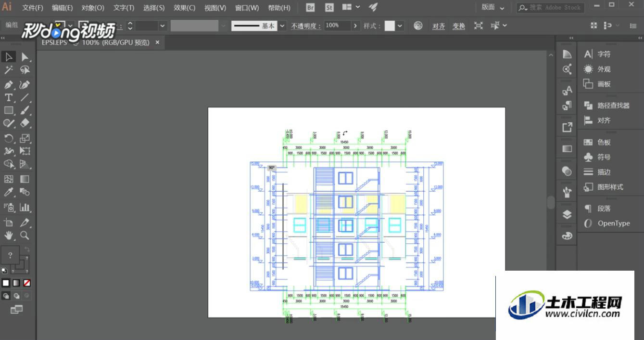
Task: Select the Type tool
Action: click(9, 97)
